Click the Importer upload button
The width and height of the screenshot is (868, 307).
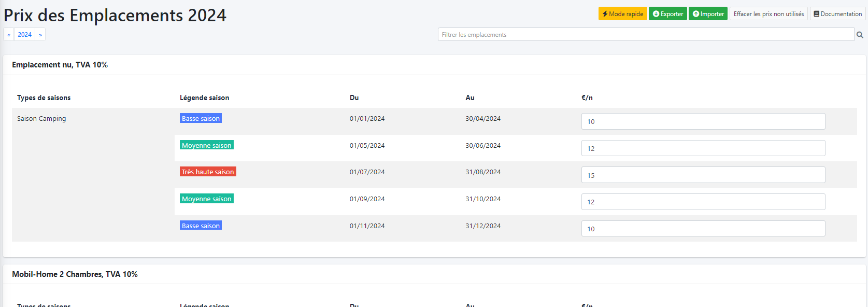(708, 14)
